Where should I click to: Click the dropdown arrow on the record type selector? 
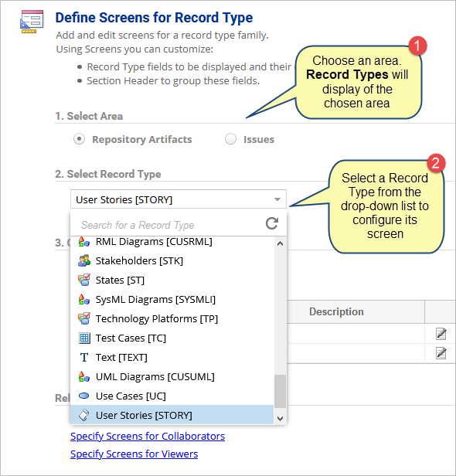[x=277, y=199]
